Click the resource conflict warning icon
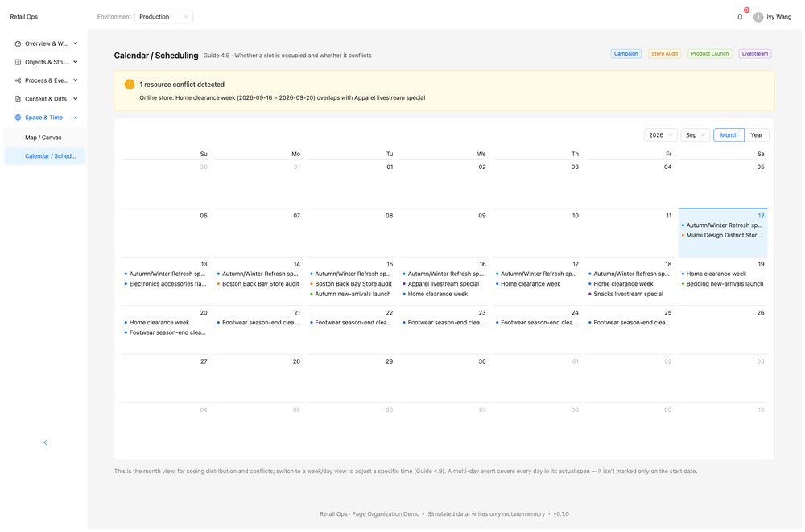This screenshot has width=805, height=532. 130,85
